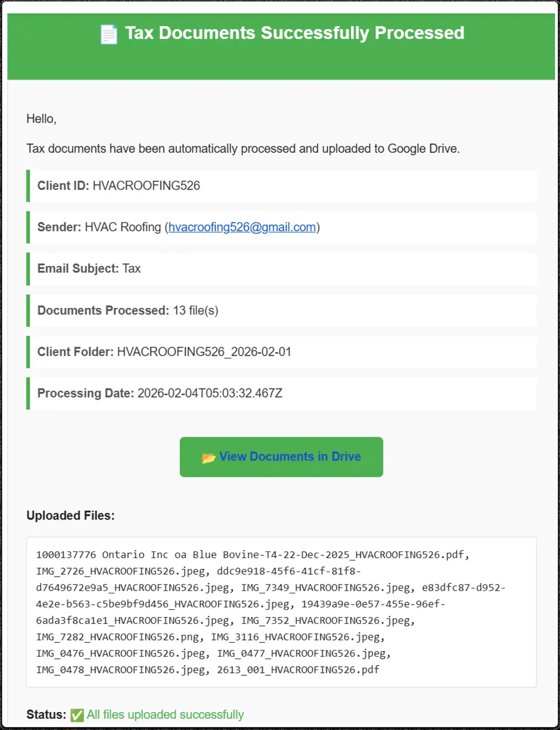This screenshot has width=560, height=730.
Task: Select the header text 'Tax Documents Successfully Processed'
Action: pos(295,33)
